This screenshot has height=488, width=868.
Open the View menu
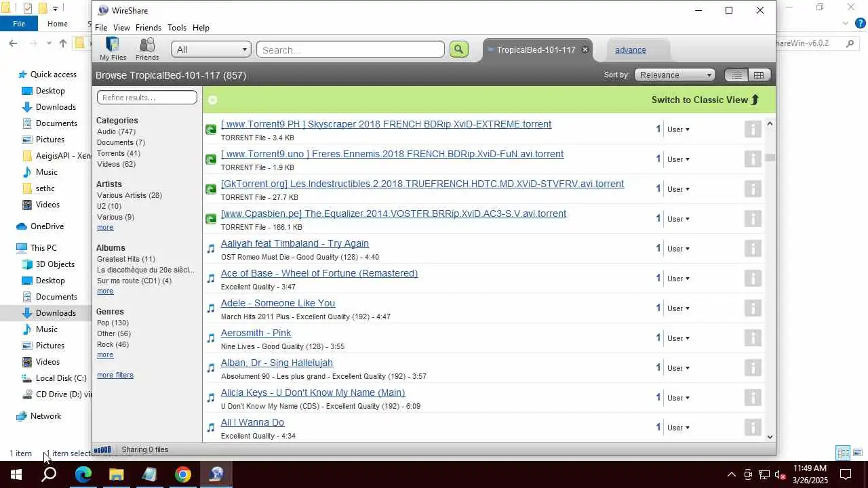[x=121, y=28]
